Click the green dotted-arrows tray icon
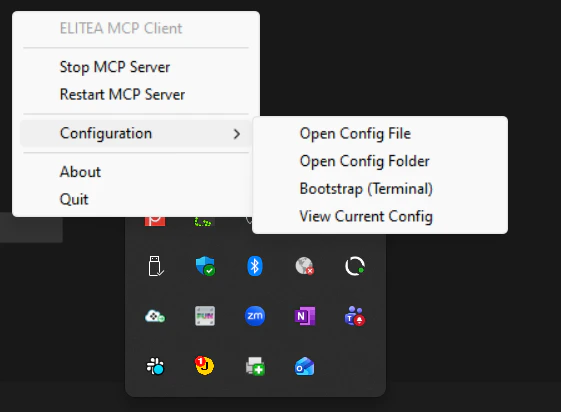Screen dimensions: 561x412 [204, 222]
